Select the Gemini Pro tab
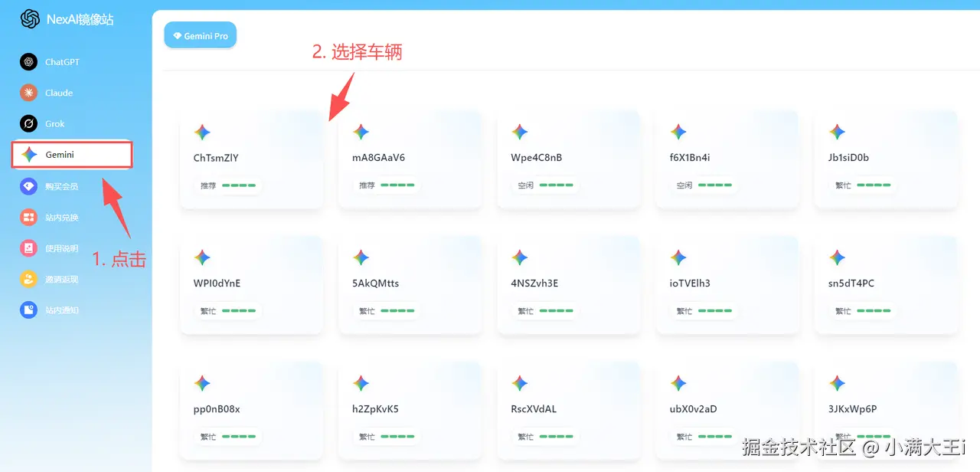This screenshot has width=980, height=472. tap(200, 34)
